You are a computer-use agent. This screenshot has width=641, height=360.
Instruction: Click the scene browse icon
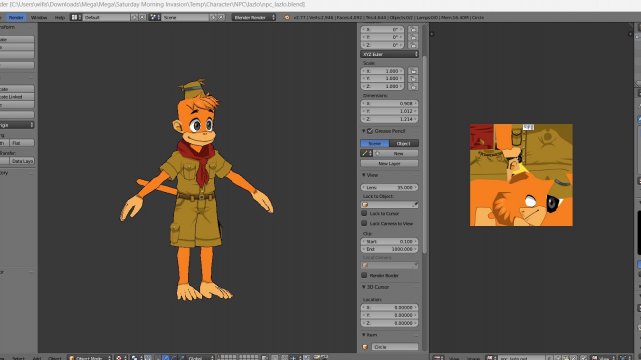[x=155, y=18]
